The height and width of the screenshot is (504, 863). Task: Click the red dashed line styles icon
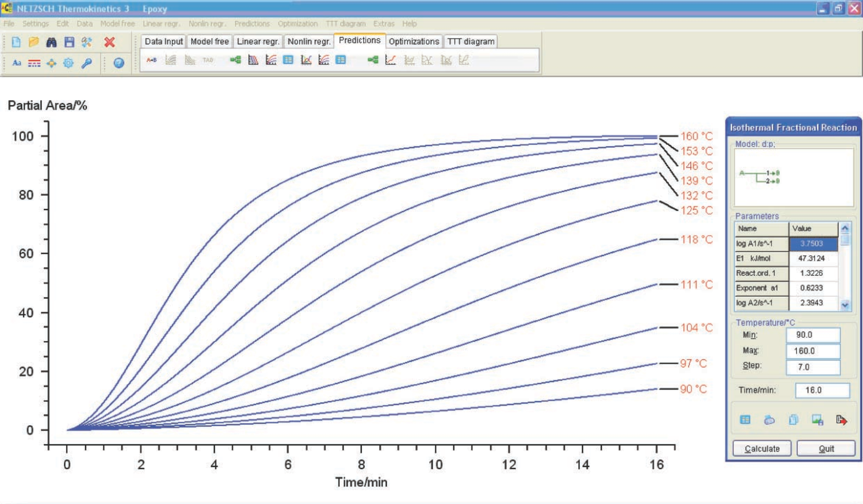click(x=35, y=63)
